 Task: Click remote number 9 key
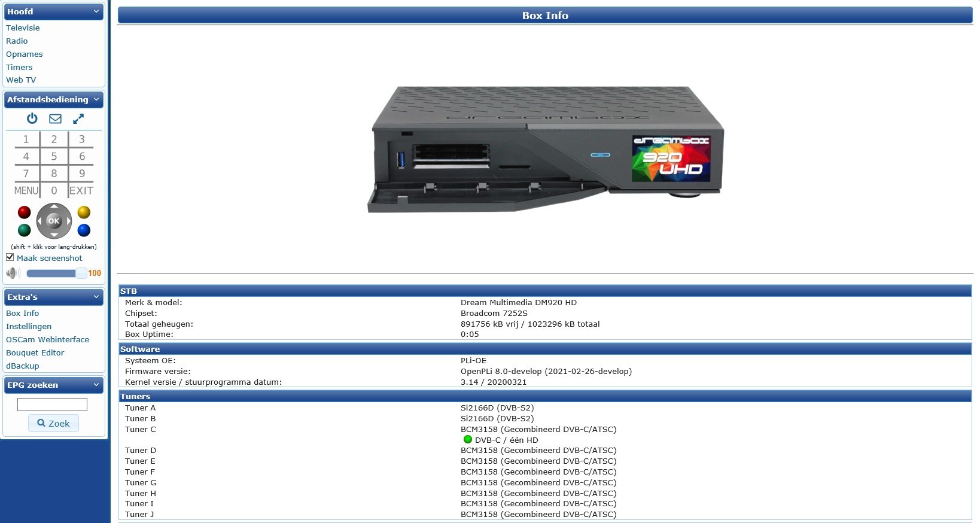[82, 174]
